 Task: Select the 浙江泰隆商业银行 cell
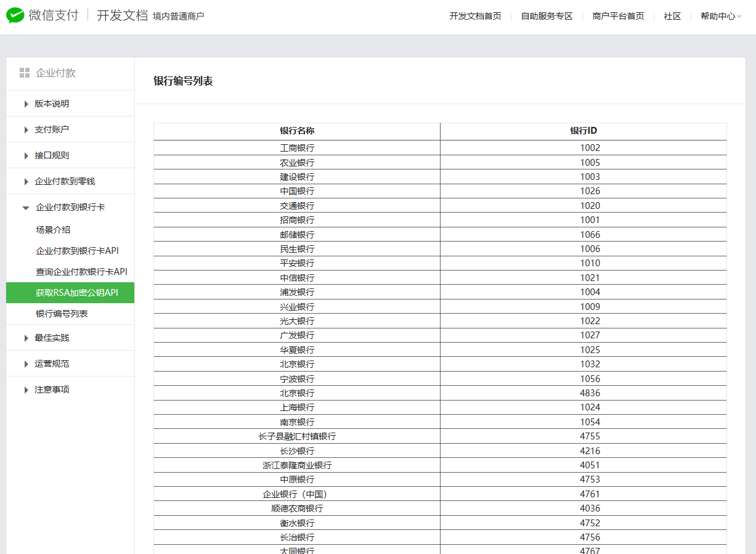[x=297, y=465]
